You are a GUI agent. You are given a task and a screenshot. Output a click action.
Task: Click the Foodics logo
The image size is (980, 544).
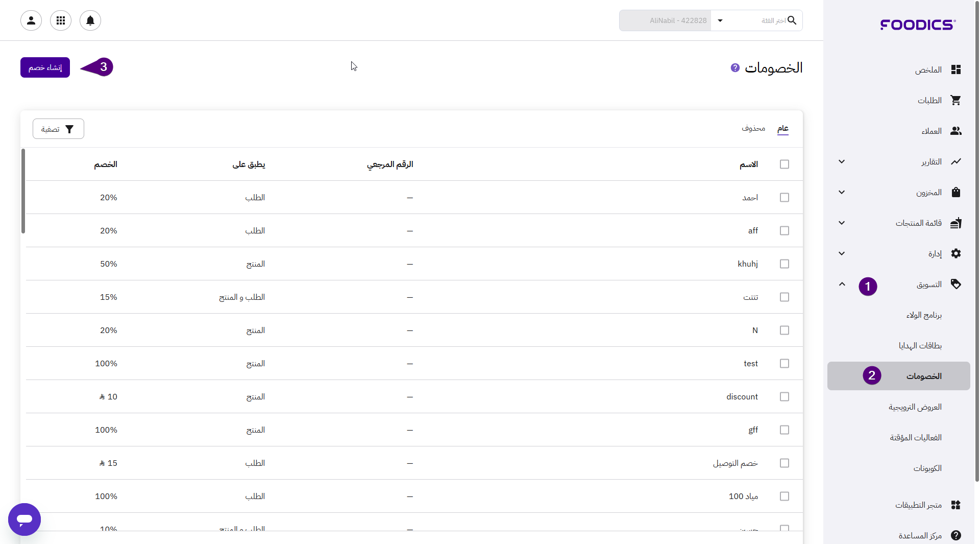918,25
